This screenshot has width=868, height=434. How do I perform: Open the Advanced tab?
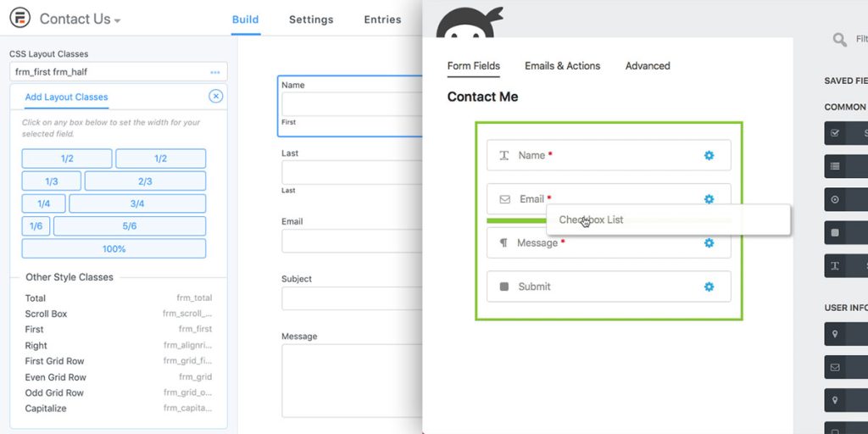pos(648,66)
